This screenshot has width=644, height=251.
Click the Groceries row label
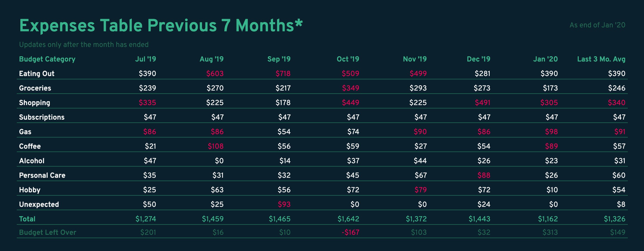coord(35,88)
